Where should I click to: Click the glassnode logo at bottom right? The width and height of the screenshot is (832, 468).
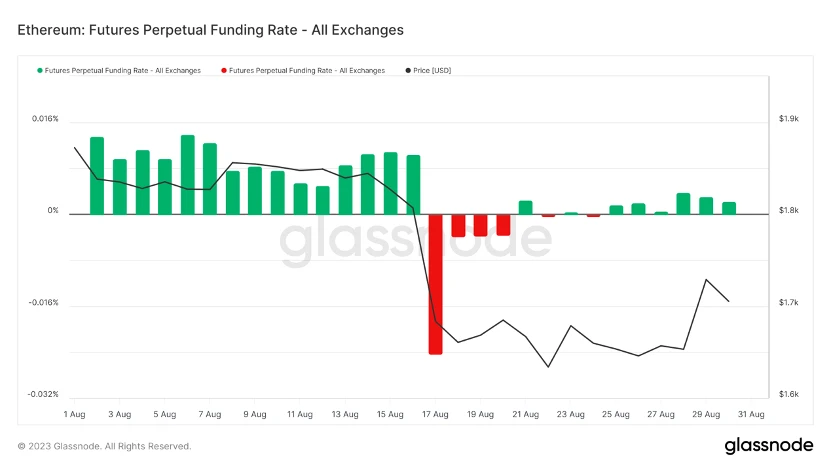point(768,445)
